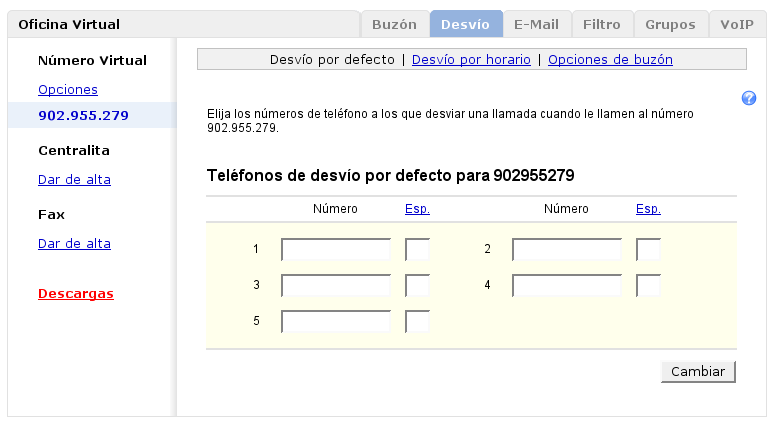Select the 902.955.279 number in sidebar

tap(83, 115)
